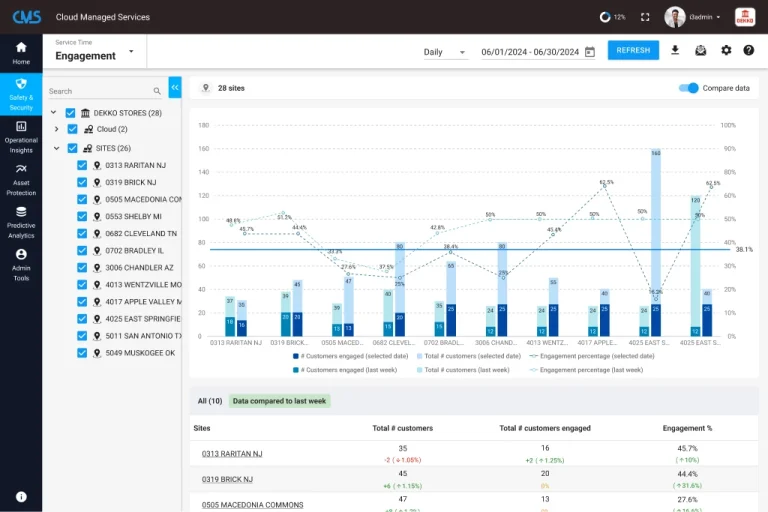Click the site Search field

[x=100, y=91]
